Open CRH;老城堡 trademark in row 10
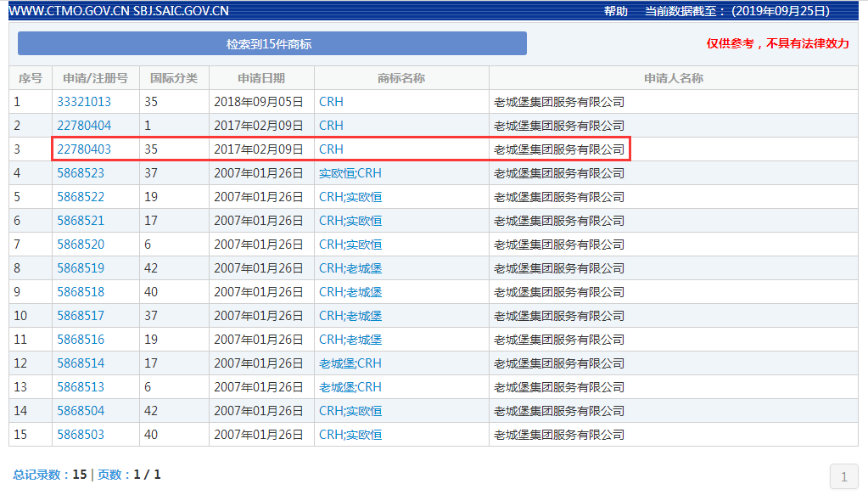Screen dimensions: 868x495 pyautogui.click(x=350, y=316)
